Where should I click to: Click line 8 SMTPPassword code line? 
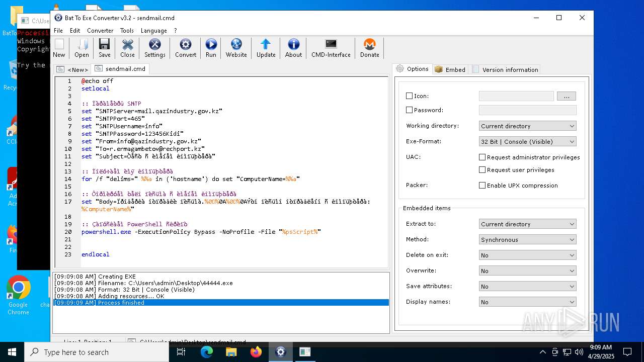[x=132, y=134]
